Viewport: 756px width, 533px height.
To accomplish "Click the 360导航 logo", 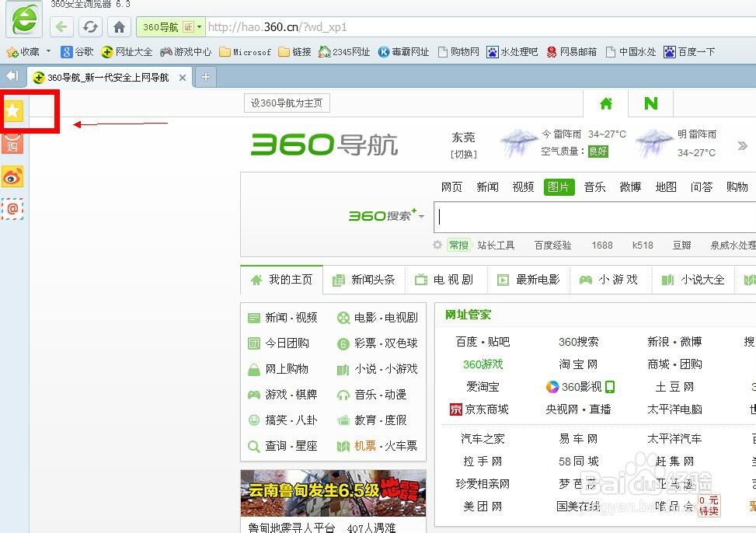I will tap(325, 145).
